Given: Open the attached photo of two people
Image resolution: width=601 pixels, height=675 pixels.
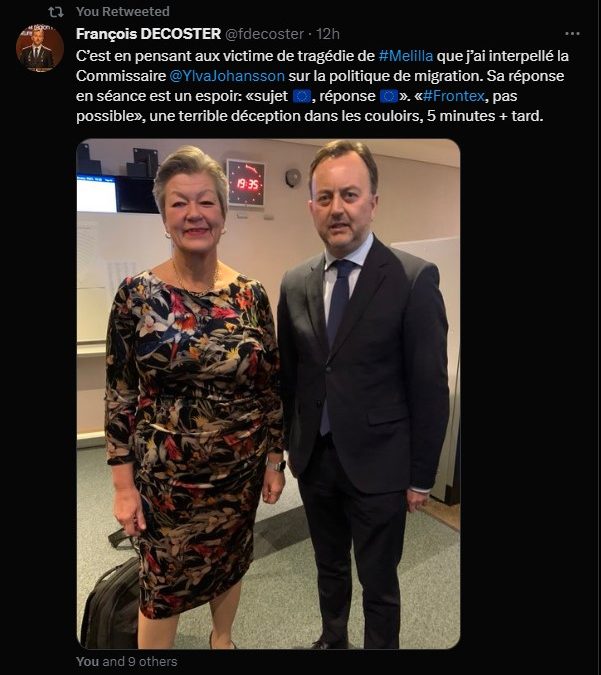Looking at the screenshot, I should [x=268, y=393].
